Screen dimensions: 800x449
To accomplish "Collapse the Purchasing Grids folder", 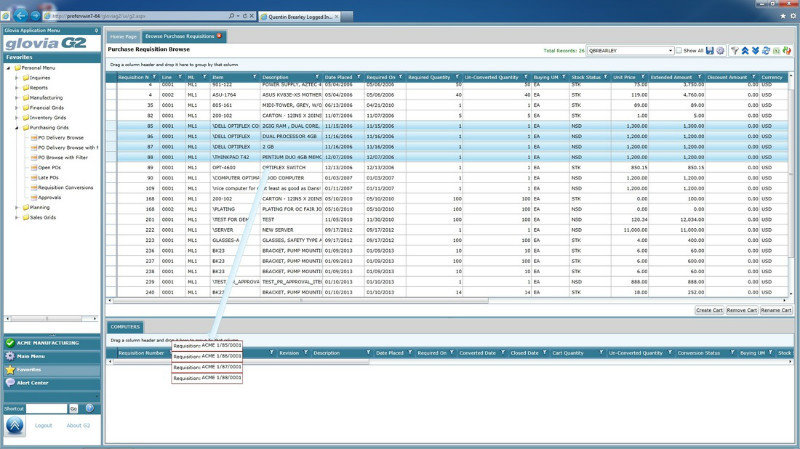I will point(17,128).
